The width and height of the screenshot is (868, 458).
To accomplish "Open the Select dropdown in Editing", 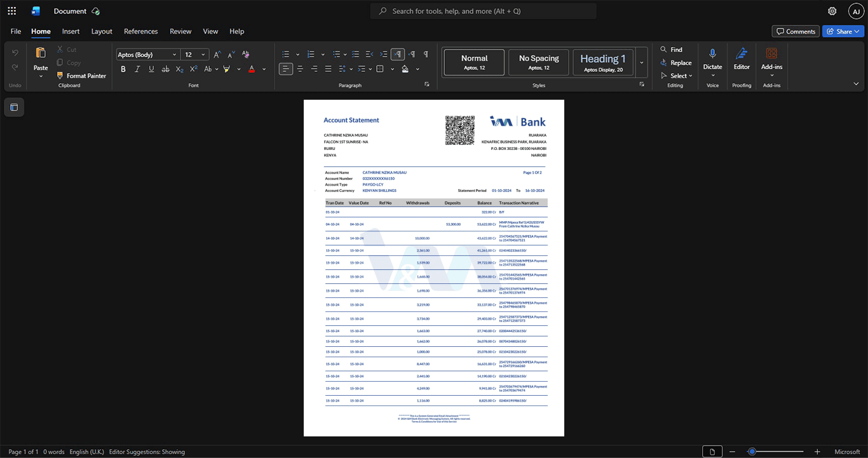I will (x=677, y=76).
